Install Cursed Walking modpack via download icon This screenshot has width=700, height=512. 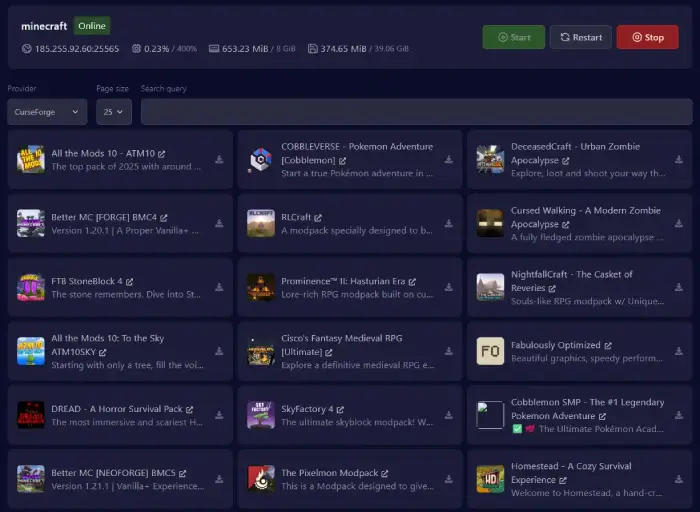click(x=679, y=223)
